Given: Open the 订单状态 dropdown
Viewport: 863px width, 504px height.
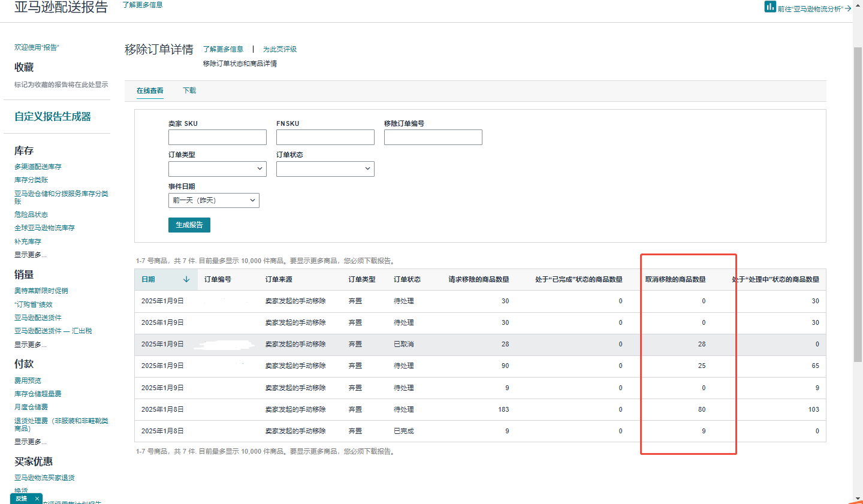Looking at the screenshot, I should 325,169.
